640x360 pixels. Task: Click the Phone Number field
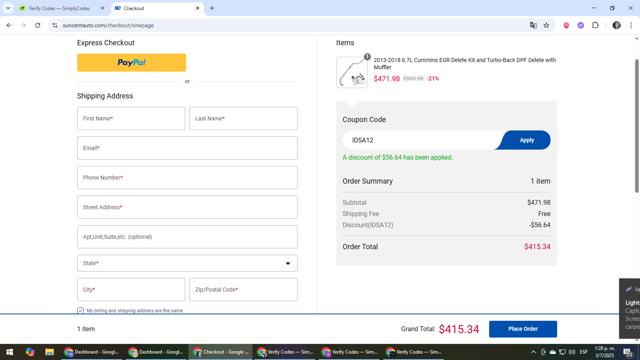coord(187,178)
